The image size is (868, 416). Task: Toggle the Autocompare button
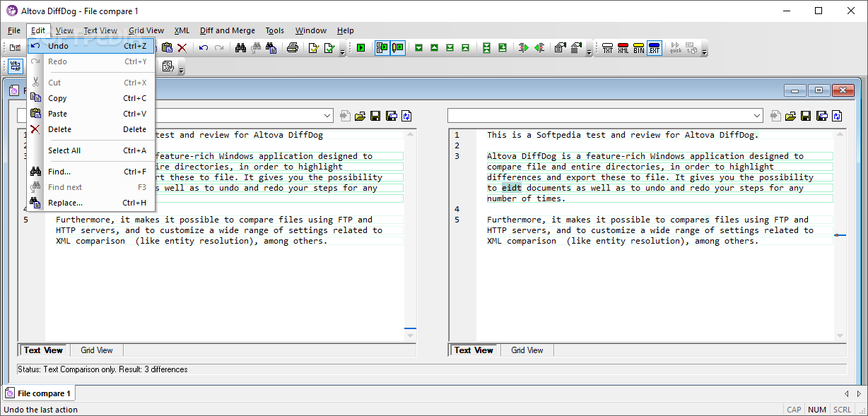pyautogui.click(x=382, y=47)
